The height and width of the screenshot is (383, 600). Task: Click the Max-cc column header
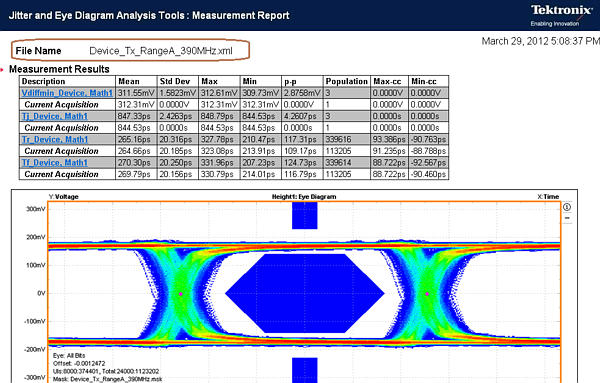[x=387, y=81]
